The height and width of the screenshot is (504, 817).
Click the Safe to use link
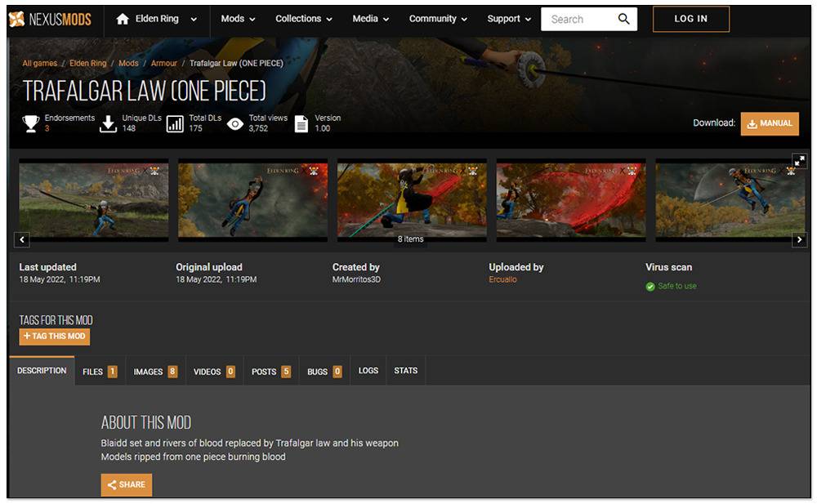point(676,286)
